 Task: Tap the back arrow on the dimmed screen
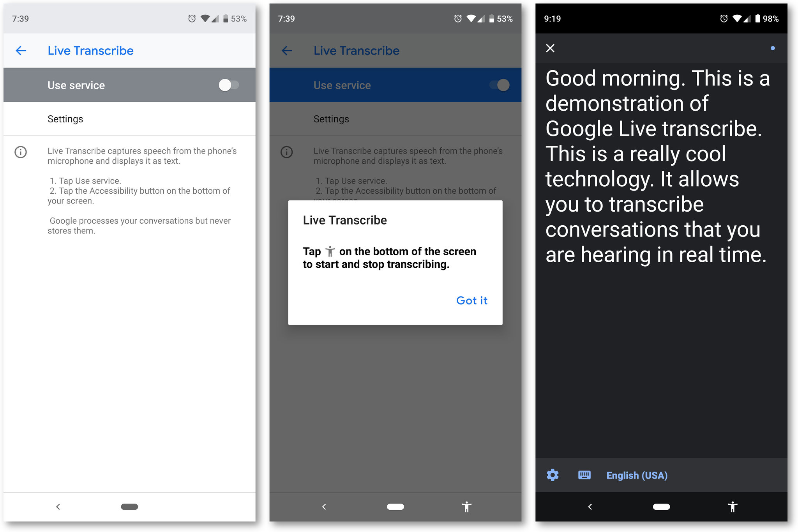(287, 51)
